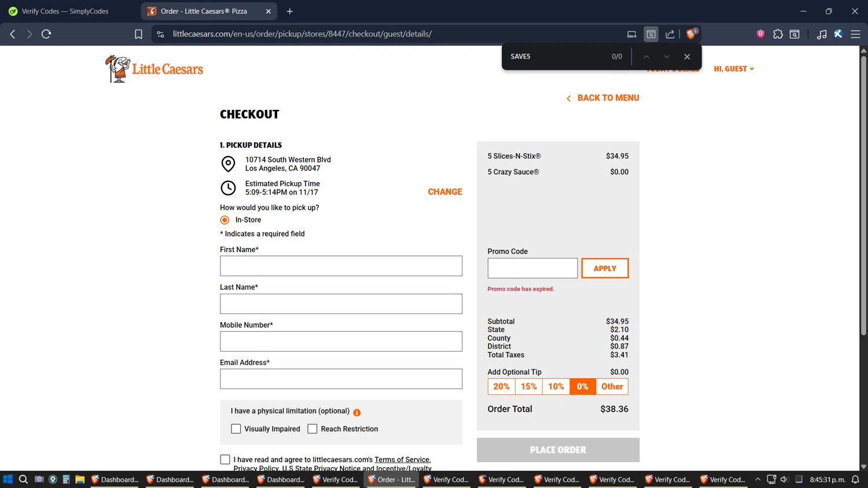Click '5 Slices-N-Stix®' order item
This screenshot has height=488, width=868.
point(514,156)
